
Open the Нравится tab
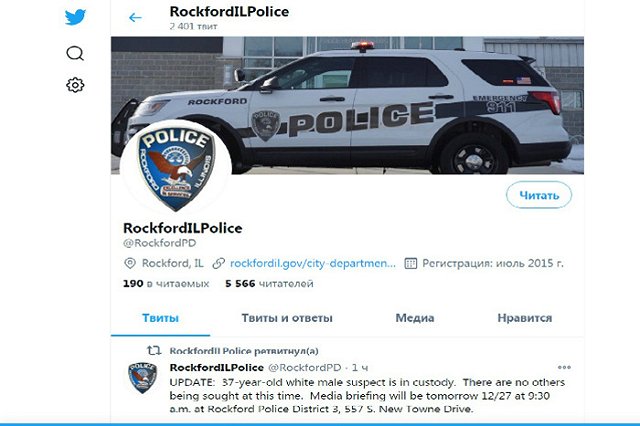(524, 318)
